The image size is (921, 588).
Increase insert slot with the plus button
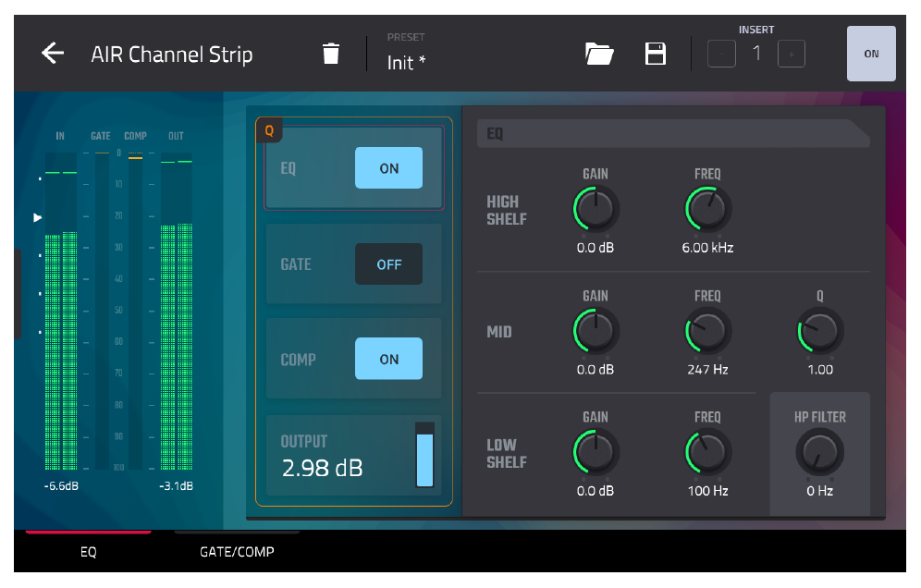tap(792, 54)
